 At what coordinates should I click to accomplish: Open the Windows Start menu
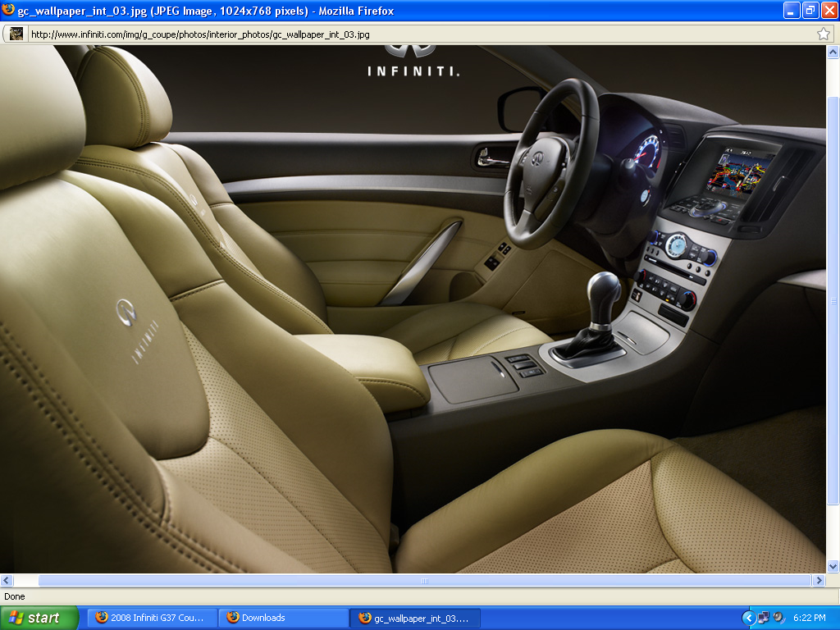click(x=39, y=618)
